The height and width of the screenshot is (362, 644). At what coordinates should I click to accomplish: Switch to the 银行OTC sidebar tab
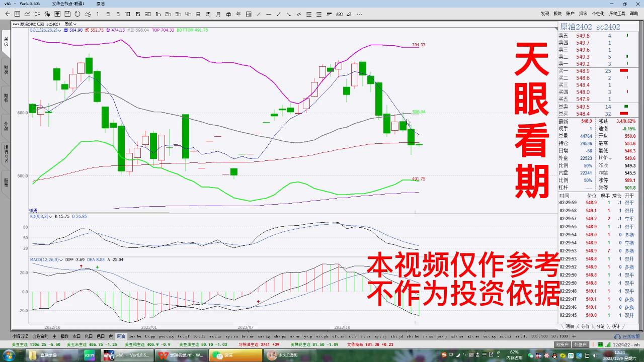coord(6,154)
